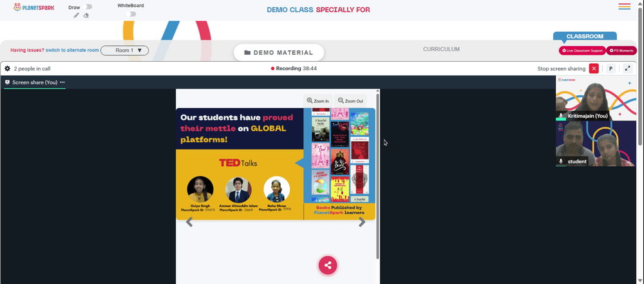Screen dimensions: 644x284
Task: Click the PlanetSpark logo
Action: (x=33, y=7)
